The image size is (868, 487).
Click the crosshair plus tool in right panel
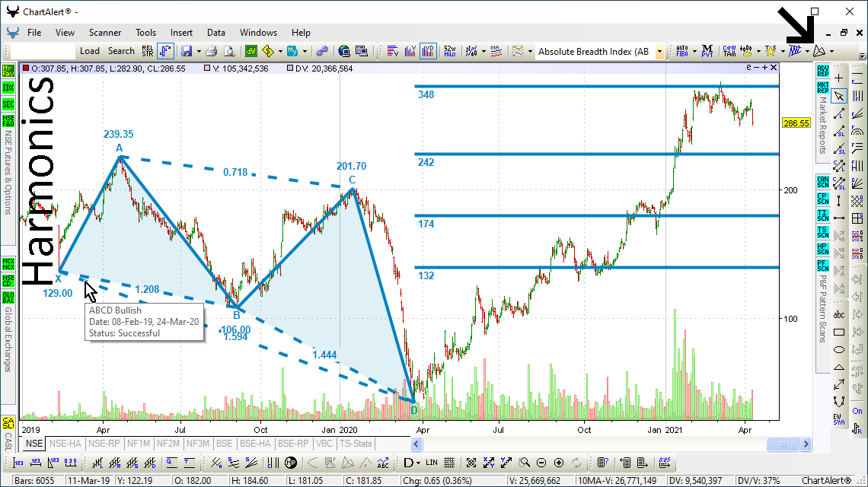(839, 78)
